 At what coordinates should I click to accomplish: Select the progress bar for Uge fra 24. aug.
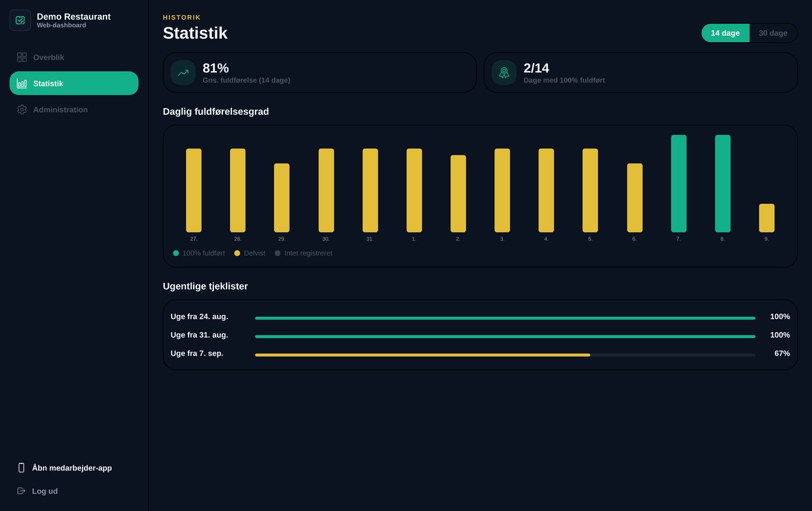(x=505, y=318)
